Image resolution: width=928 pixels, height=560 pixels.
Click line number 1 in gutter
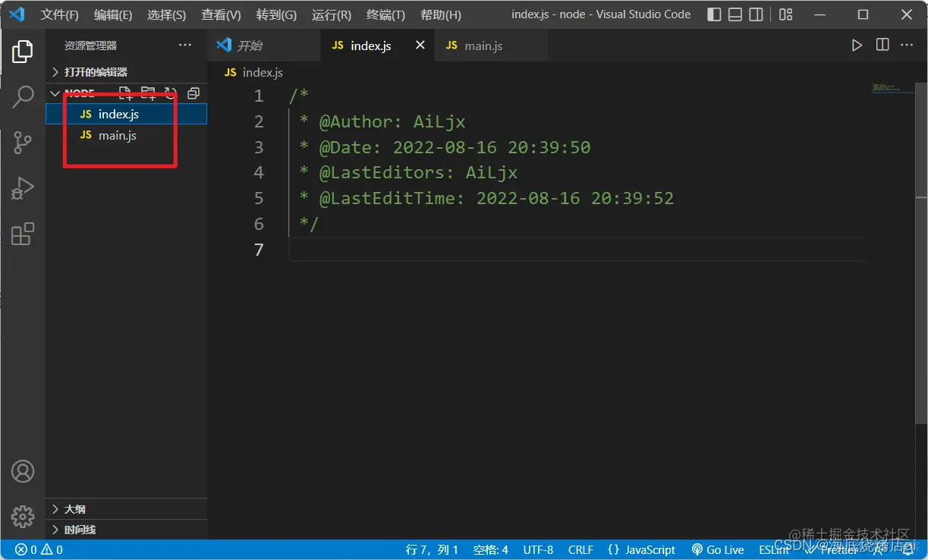pyautogui.click(x=259, y=96)
